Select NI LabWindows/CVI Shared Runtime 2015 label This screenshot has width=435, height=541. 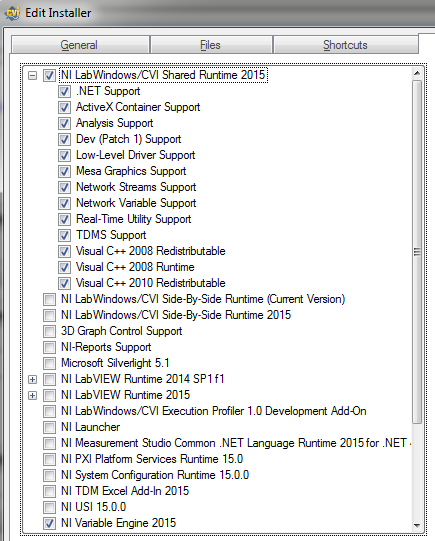[163, 75]
